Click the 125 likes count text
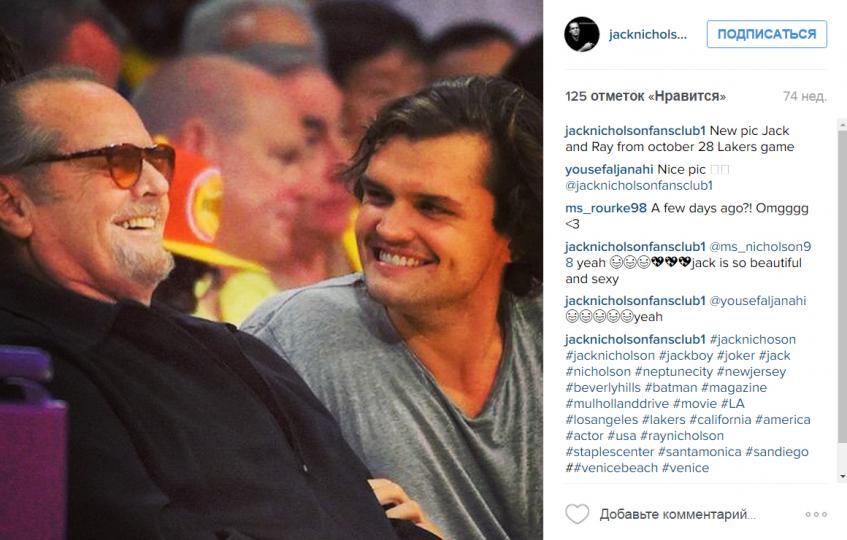The image size is (847, 540). pos(646,97)
